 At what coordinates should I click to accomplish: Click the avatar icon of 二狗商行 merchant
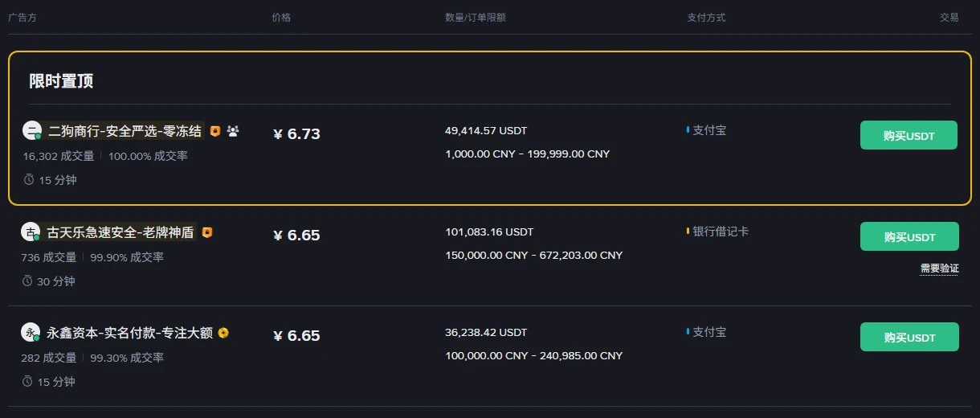tap(31, 130)
